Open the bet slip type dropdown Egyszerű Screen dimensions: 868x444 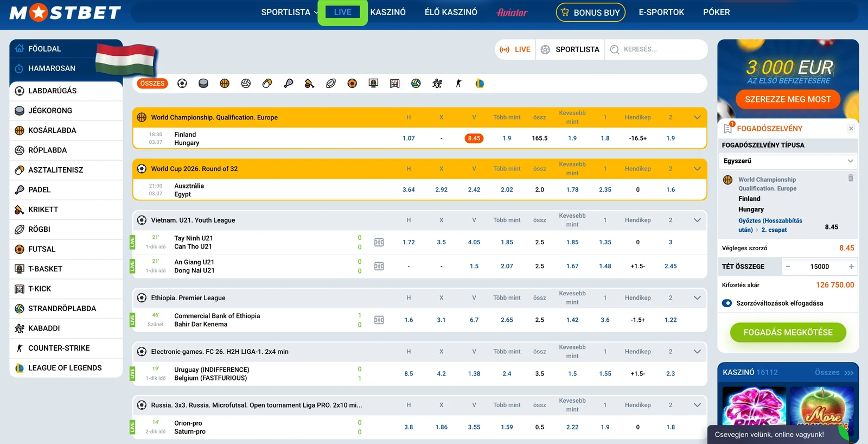(x=788, y=161)
